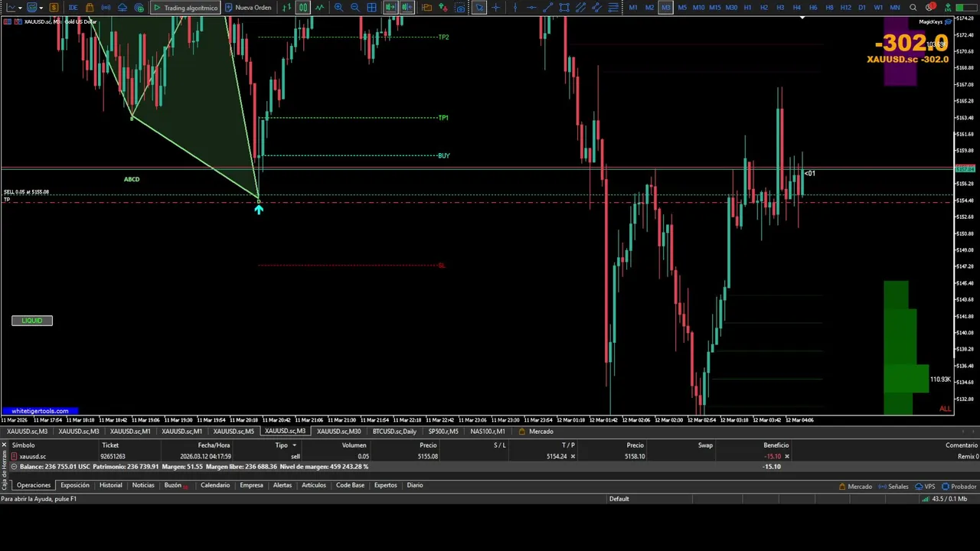Viewport: 980px width, 551px height.
Task: Select M15 timeframe
Action: pyautogui.click(x=715, y=8)
